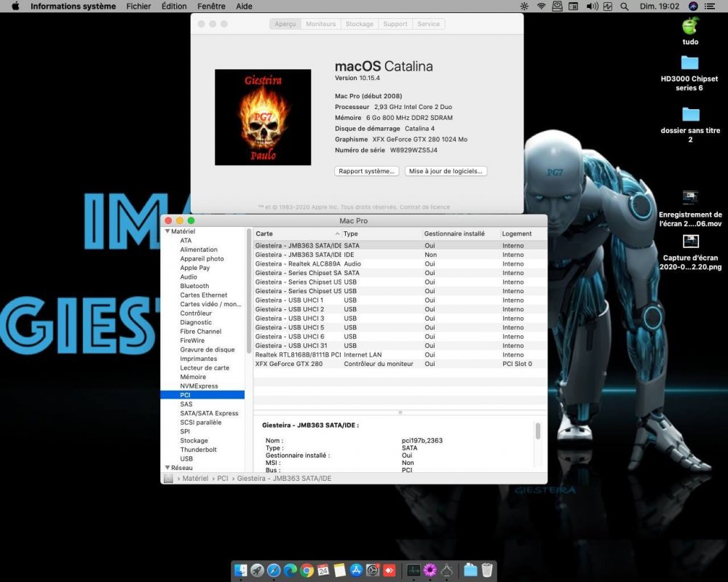Click the brightness sun menu bar icon
Viewport: 728px width, 582px height.
pos(524,6)
